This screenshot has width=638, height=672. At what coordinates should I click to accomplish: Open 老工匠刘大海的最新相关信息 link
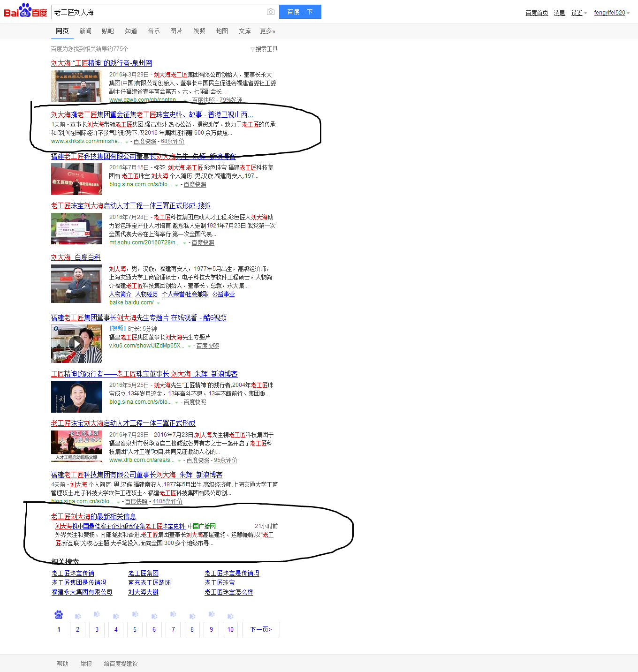[94, 516]
